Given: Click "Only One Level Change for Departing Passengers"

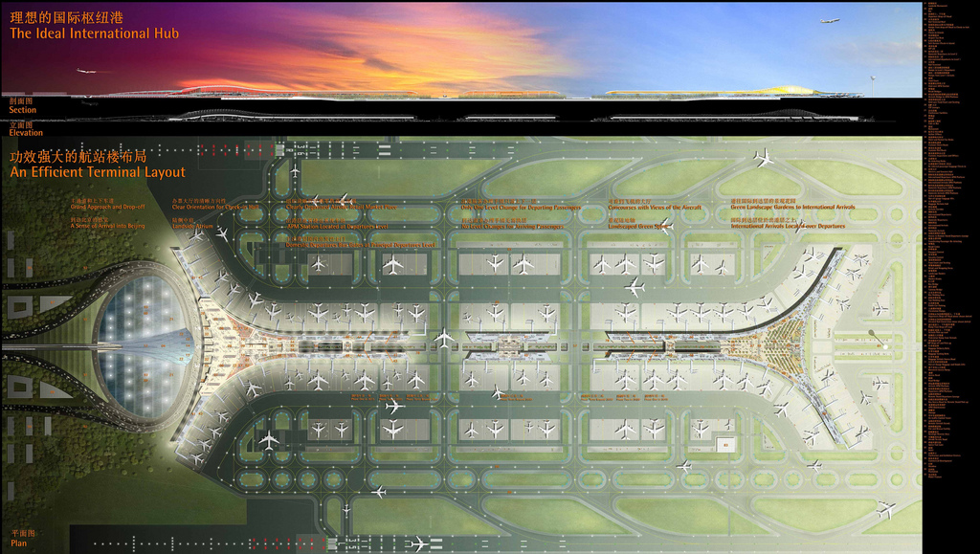Looking at the screenshot, I should tap(521, 207).
